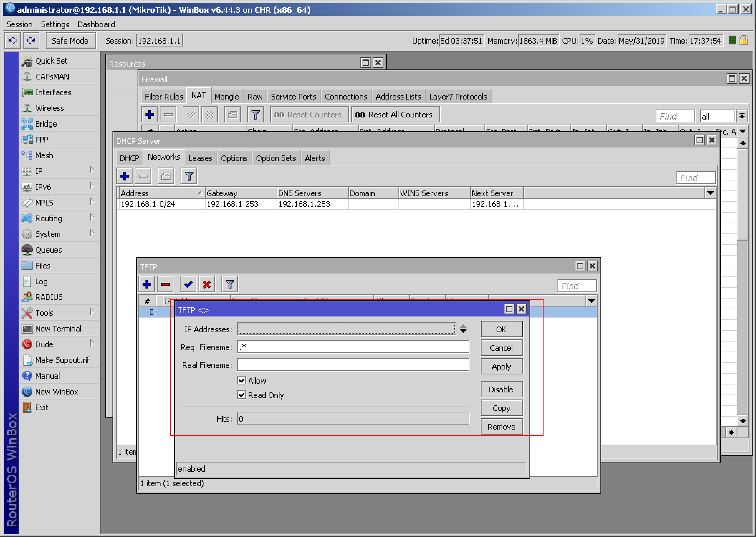
Task: Toggle Safe Mode button
Action: [70, 40]
